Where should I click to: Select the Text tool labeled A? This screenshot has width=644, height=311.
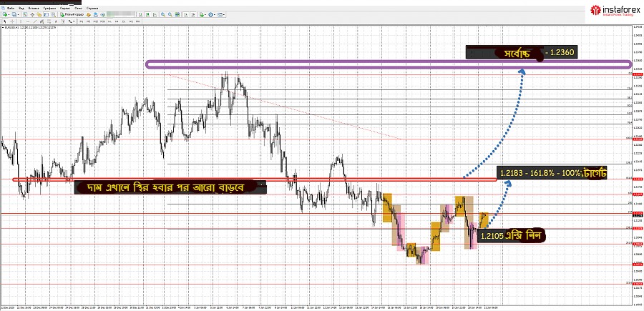click(x=56, y=21)
